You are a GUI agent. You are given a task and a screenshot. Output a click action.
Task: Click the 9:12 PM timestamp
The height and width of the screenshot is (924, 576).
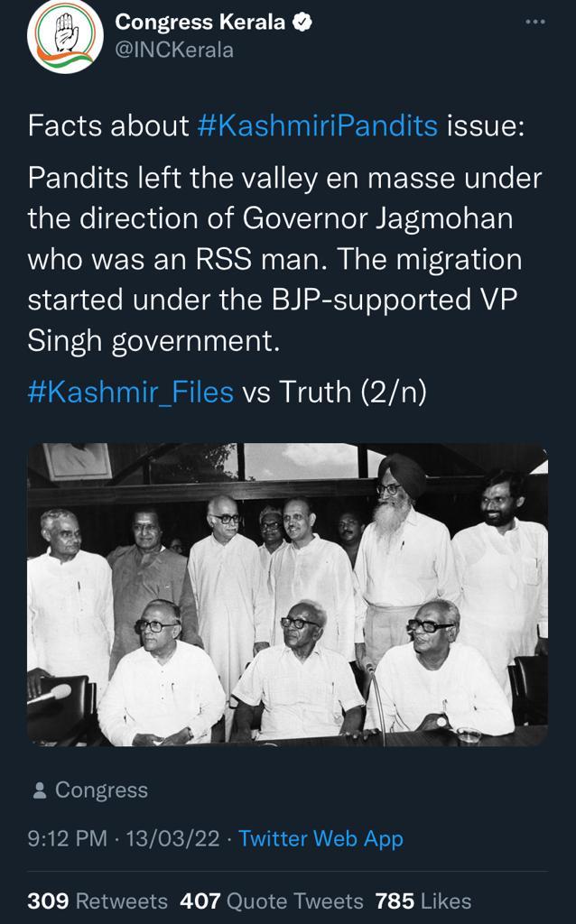67,838
